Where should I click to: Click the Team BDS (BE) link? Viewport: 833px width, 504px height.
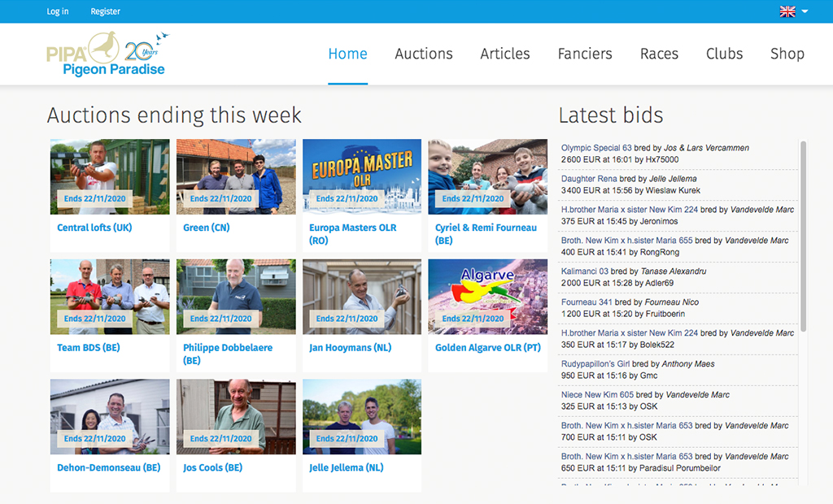[88, 347]
